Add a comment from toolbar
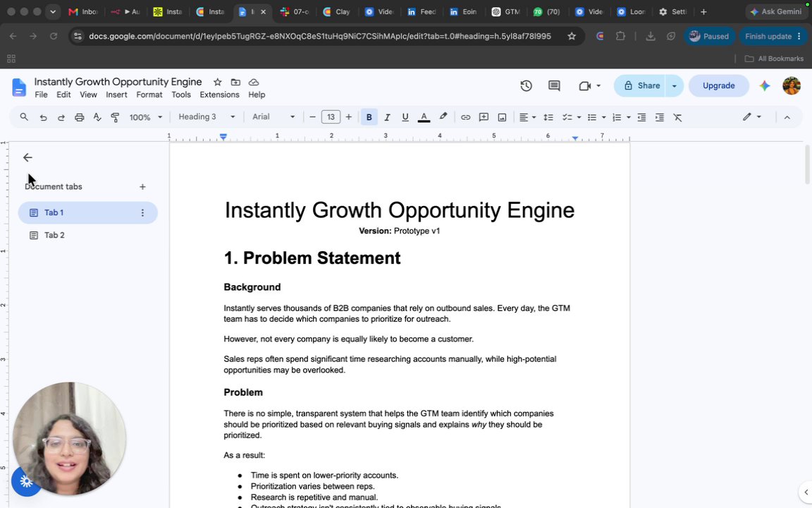Image resolution: width=812 pixels, height=508 pixels. point(484,117)
